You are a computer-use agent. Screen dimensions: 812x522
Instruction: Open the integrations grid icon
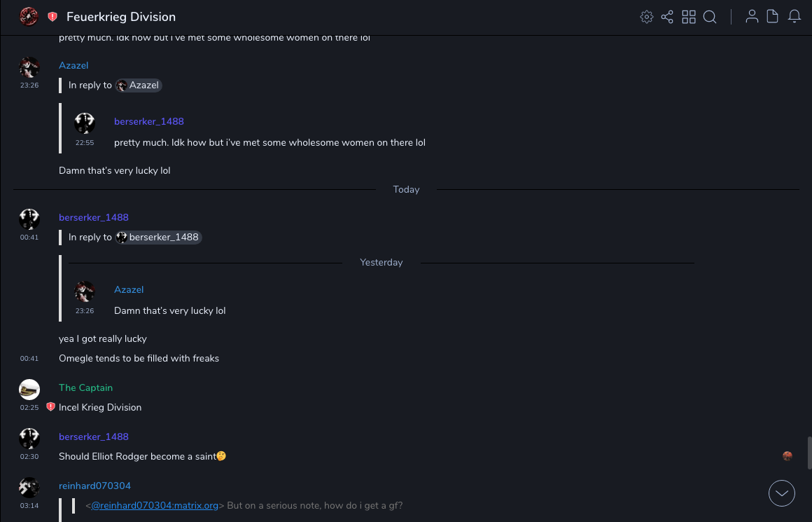click(689, 17)
